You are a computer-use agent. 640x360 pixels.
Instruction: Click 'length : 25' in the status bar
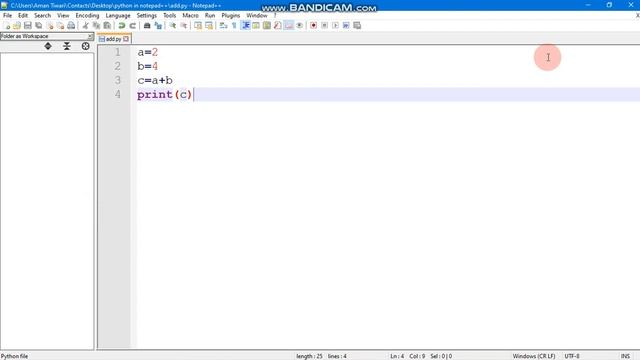[309, 356]
